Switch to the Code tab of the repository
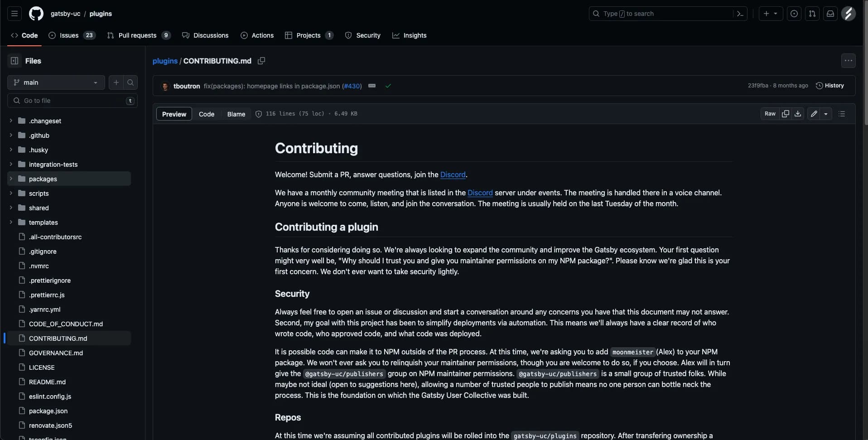Viewport: 868px width, 440px height. pos(24,35)
